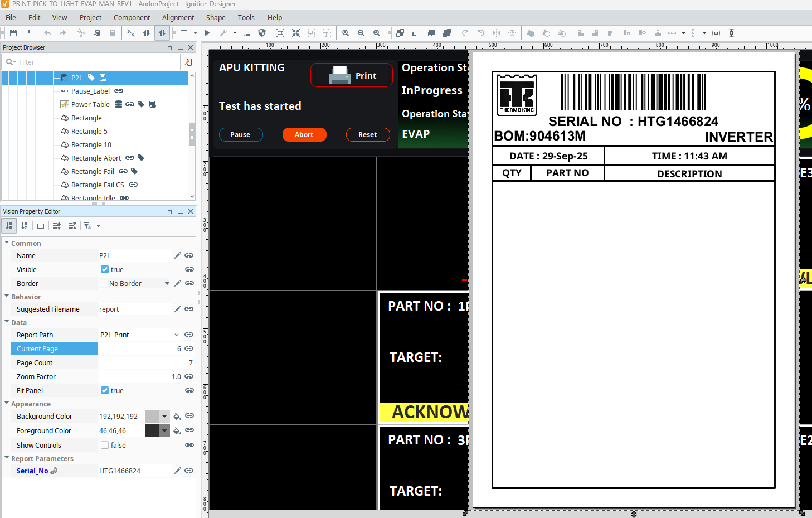The height and width of the screenshot is (518, 812).
Task: Click the show description area icon
Action: pos(41,226)
